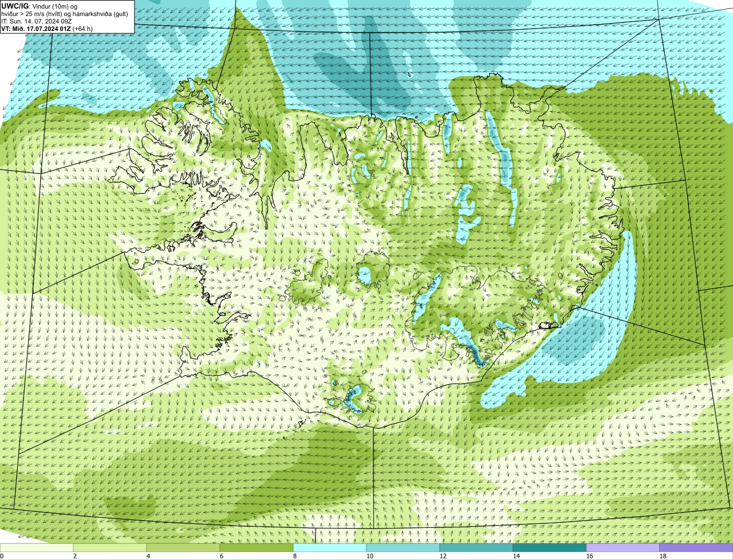Screen dimensions: 733x560
Task: Click the purple legend swatch above 18 m/s
Action: [696, 547]
